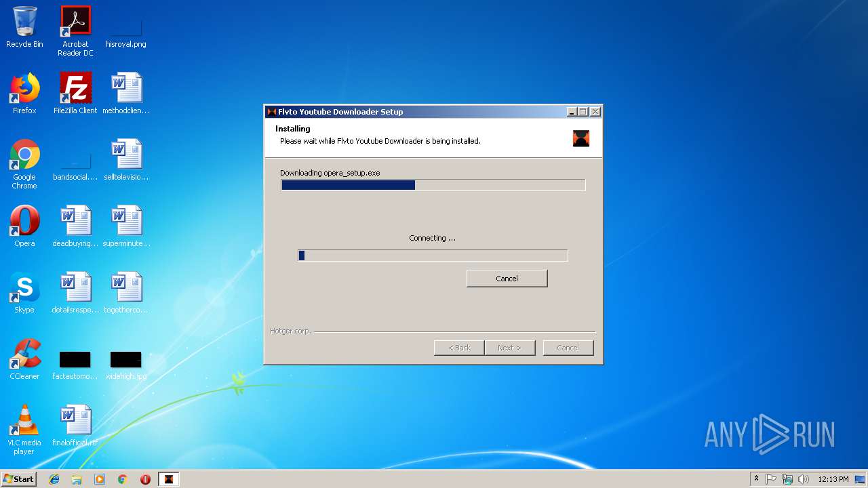
Task: Launch the CCleaner desktop shortcut
Action: coord(24,359)
